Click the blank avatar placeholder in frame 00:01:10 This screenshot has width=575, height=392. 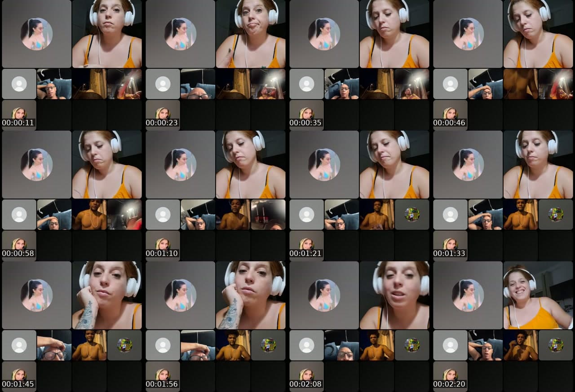(x=163, y=215)
